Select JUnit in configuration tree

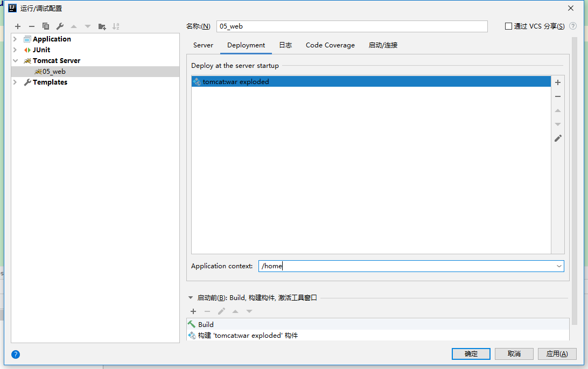point(41,50)
